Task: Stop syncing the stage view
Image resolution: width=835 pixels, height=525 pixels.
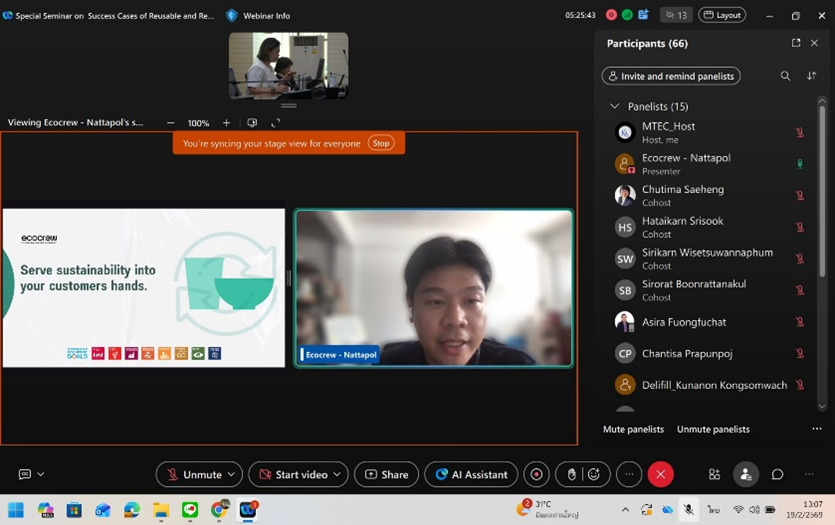Action: tap(381, 143)
